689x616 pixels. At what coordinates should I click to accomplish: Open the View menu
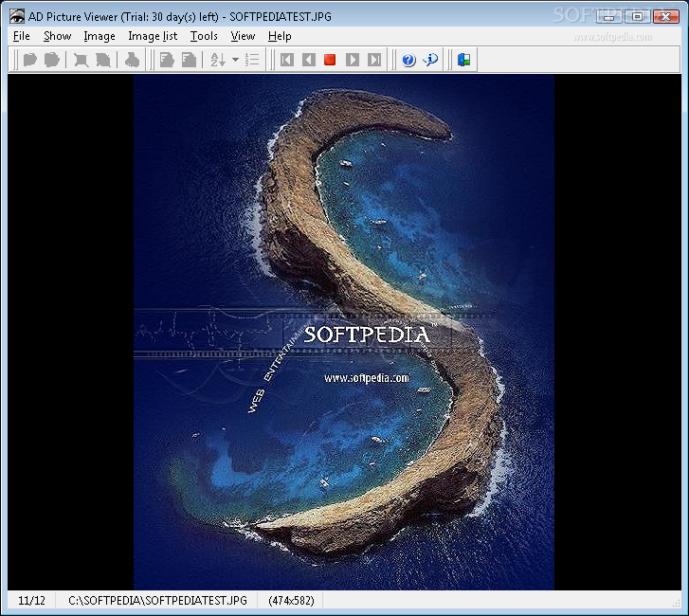pyautogui.click(x=243, y=36)
